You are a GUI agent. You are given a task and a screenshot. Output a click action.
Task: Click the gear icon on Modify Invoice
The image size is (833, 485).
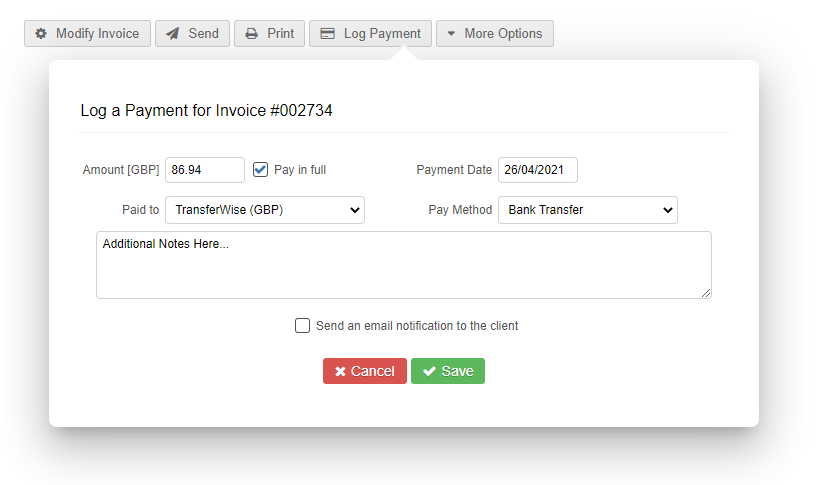pos(41,33)
